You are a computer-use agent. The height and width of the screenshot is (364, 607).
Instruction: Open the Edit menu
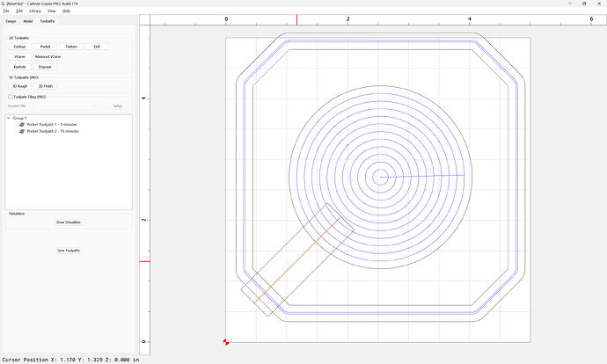pyautogui.click(x=19, y=11)
